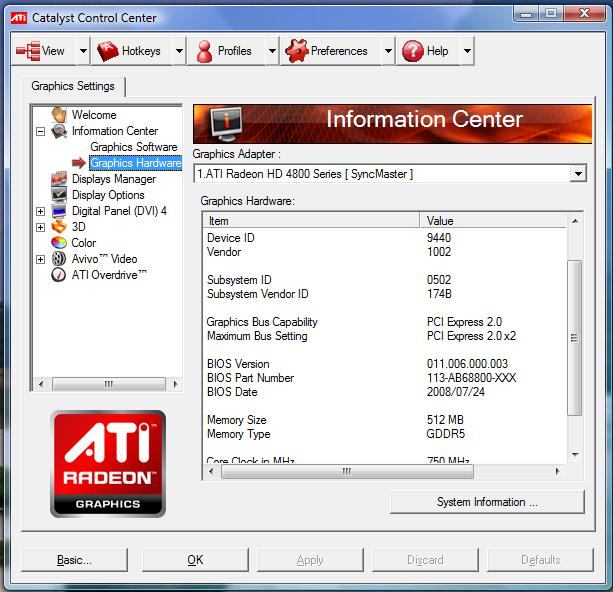
Task: Click the Information Center banner monitor icon
Action: coord(226,124)
